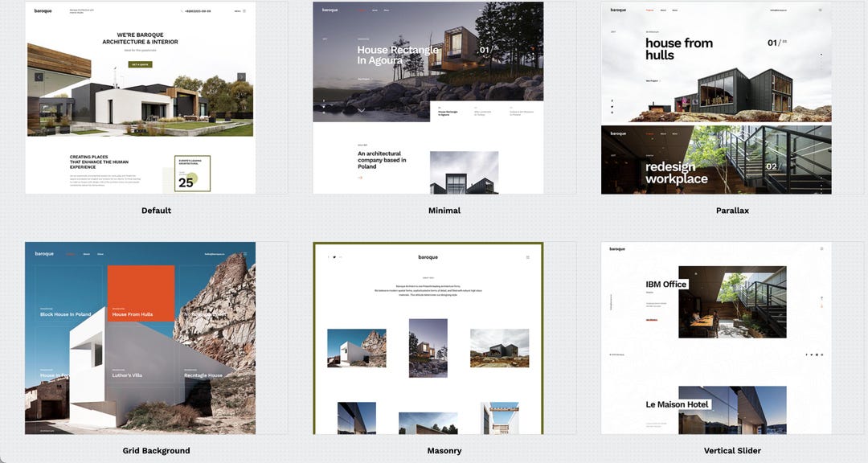The height and width of the screenshot is (463, 868).
Task: Click the email address in Grid Background header
Action: tap(213, 254)
